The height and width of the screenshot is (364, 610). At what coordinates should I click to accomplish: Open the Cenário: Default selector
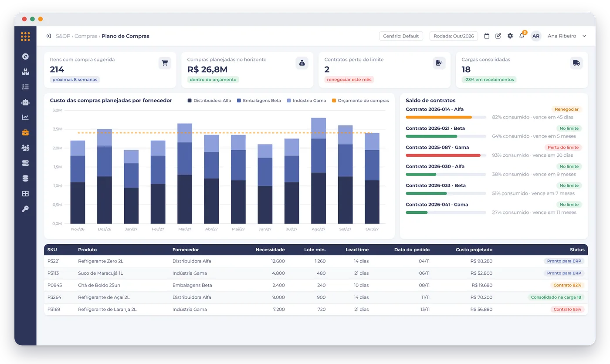(401, 36)
